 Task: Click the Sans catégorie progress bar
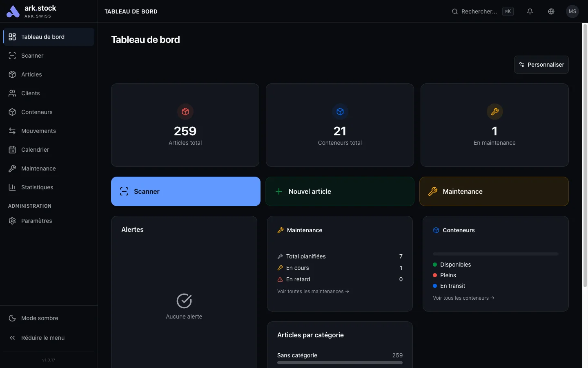(x=340, y=362)
